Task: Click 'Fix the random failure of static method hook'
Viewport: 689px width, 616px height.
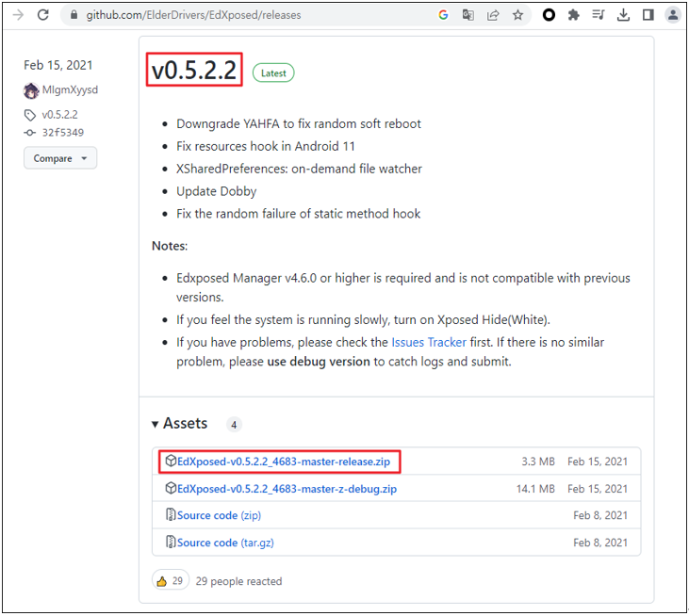Action: 299,214
